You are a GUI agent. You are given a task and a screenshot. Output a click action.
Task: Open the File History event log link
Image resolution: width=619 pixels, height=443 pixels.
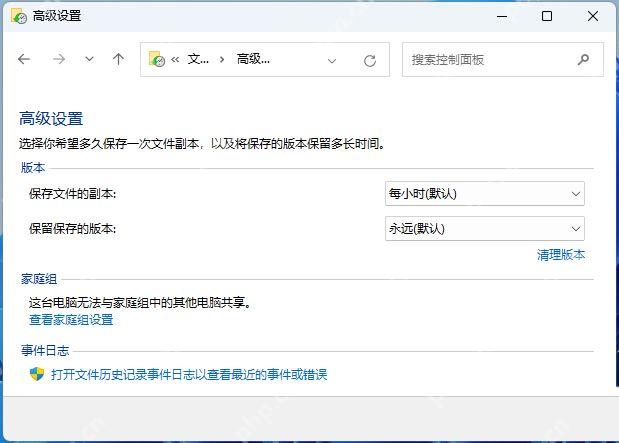[x=189, y=374]
